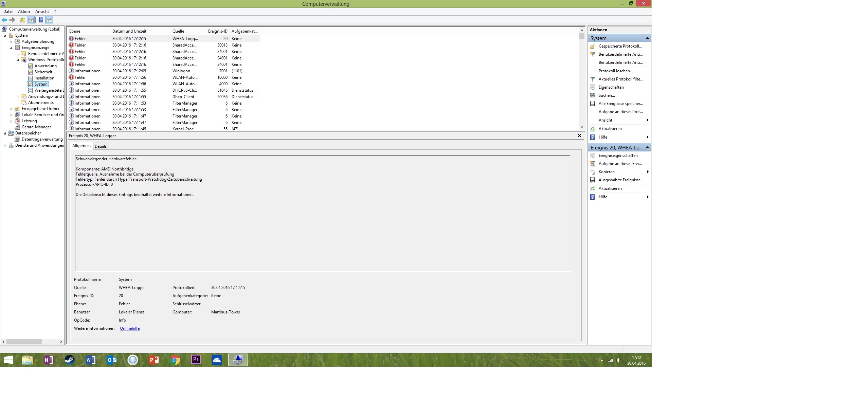Collapse the System actions section
Image resolution: width=868 pixels, height=417 pixels.
pyautogui.click(x=647, y=38)
